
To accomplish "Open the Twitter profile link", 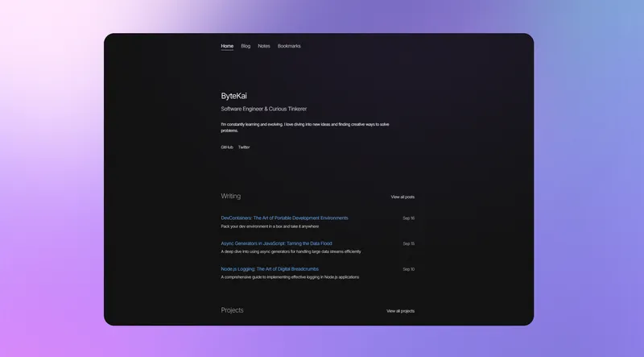I will coord(244,147).
